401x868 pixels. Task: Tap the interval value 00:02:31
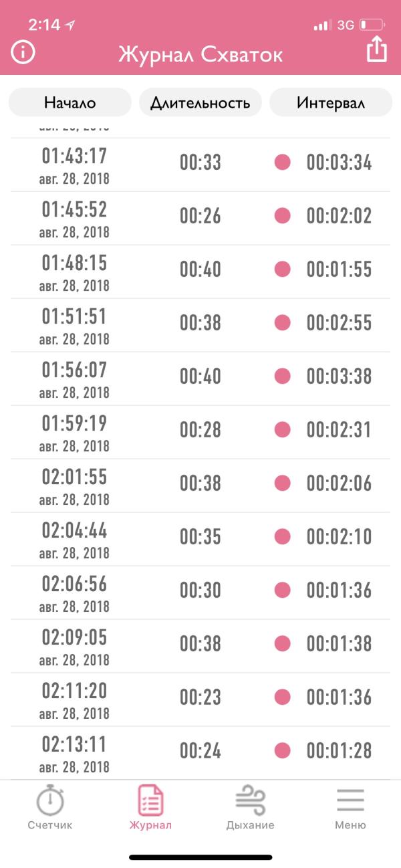(x=339, y=429)
